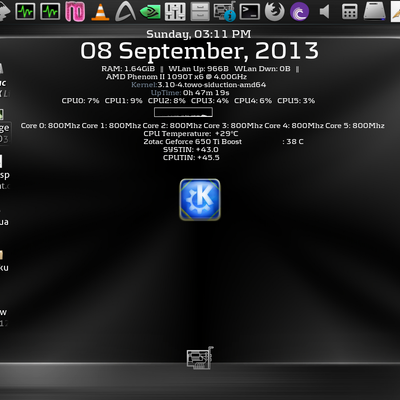Click the 'CPUTIN: +45.5' reading
Screen dimensions: 400x400
191,158
